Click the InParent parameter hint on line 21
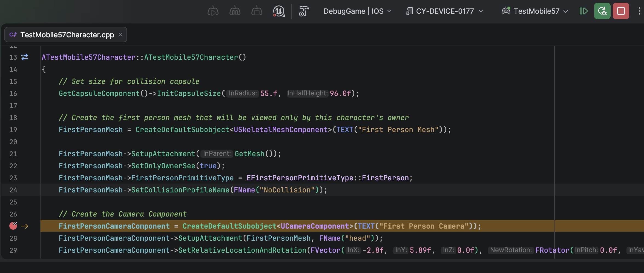644x273 pixels. [x=217, y=154]
